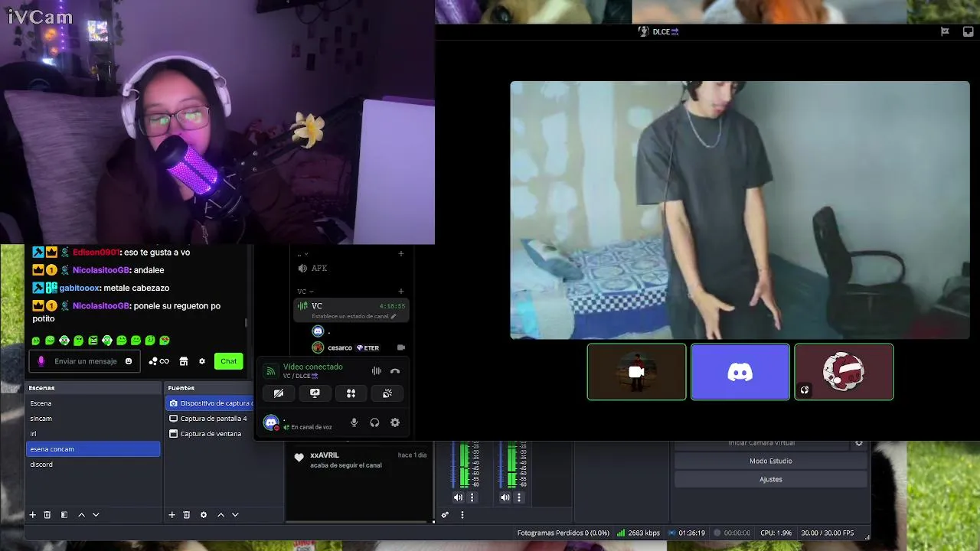Select the esena concam scene
The height and width of the screenshot is (551, 980).
coord(93,449)
